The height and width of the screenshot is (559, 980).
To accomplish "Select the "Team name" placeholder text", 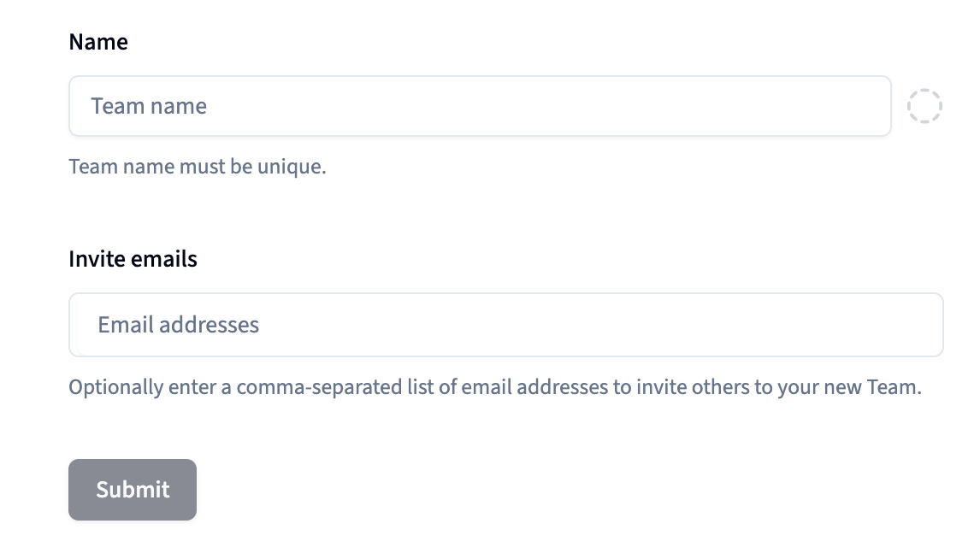I will point(149,106).
